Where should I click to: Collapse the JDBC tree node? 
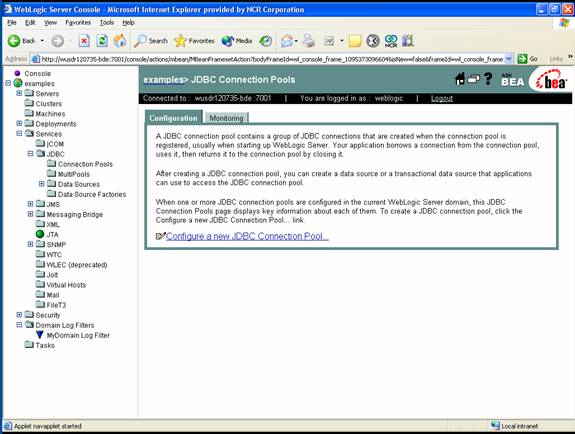point(30,154)
